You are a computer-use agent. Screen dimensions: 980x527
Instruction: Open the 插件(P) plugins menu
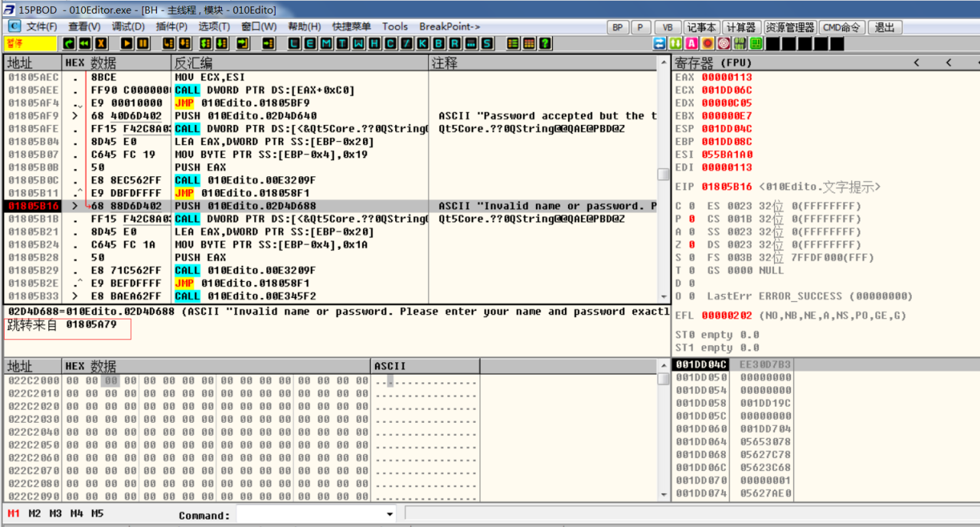tap(173, 27)
